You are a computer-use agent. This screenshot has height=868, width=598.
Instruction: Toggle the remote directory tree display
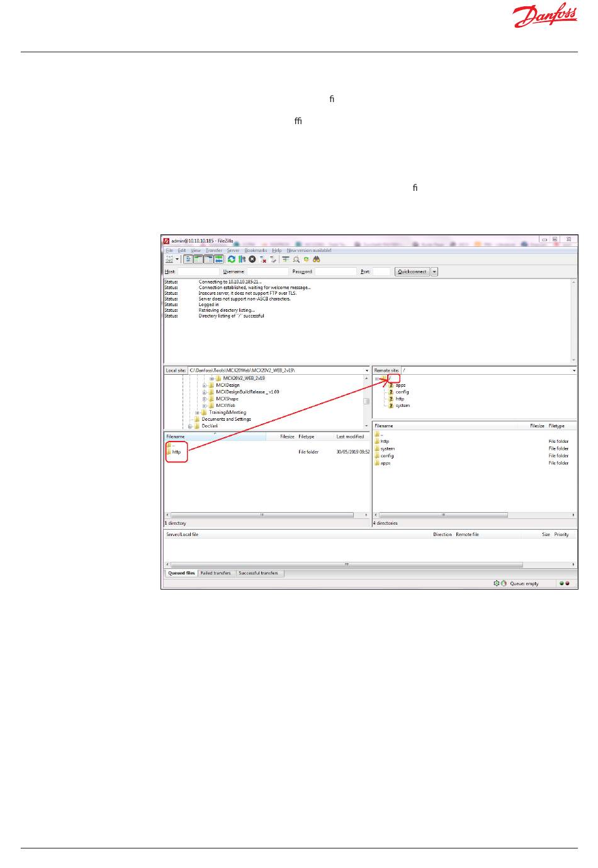tap(208, 259)
